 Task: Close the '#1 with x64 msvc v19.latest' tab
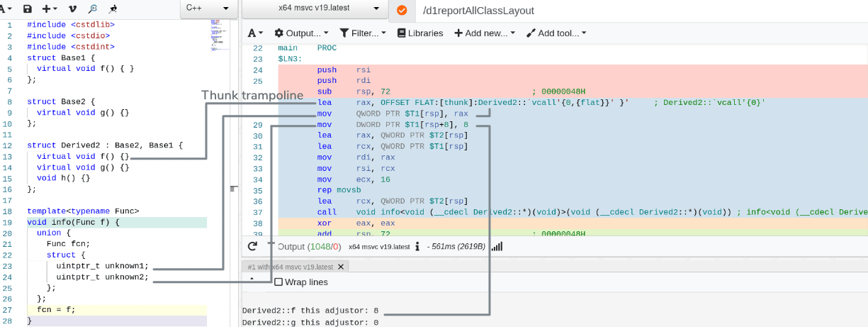[x=341, y=267]
